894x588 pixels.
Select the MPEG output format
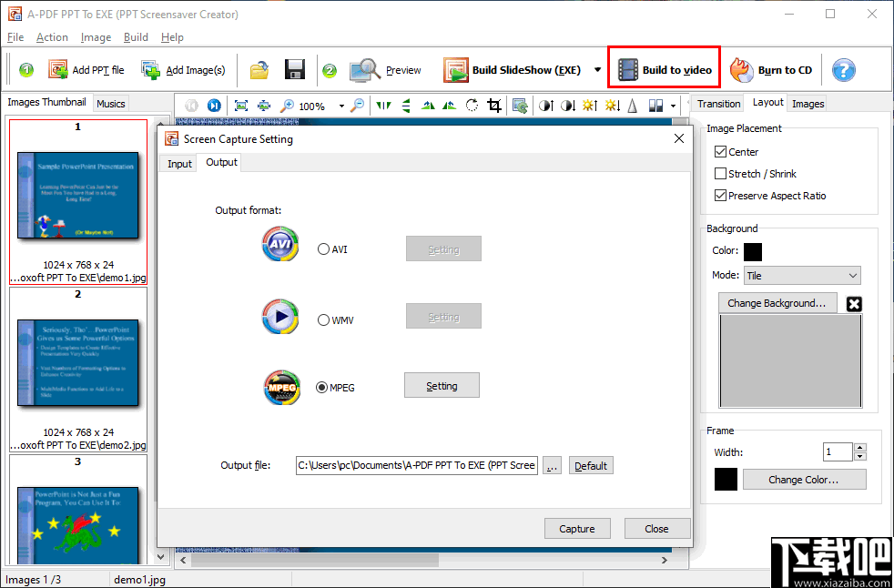[x=323, y=387]
